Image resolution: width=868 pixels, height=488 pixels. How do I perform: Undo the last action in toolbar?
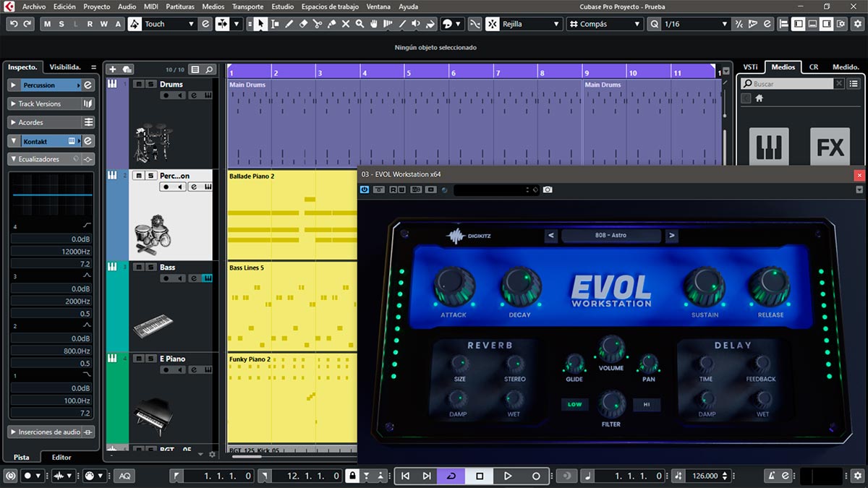(14, 24)
